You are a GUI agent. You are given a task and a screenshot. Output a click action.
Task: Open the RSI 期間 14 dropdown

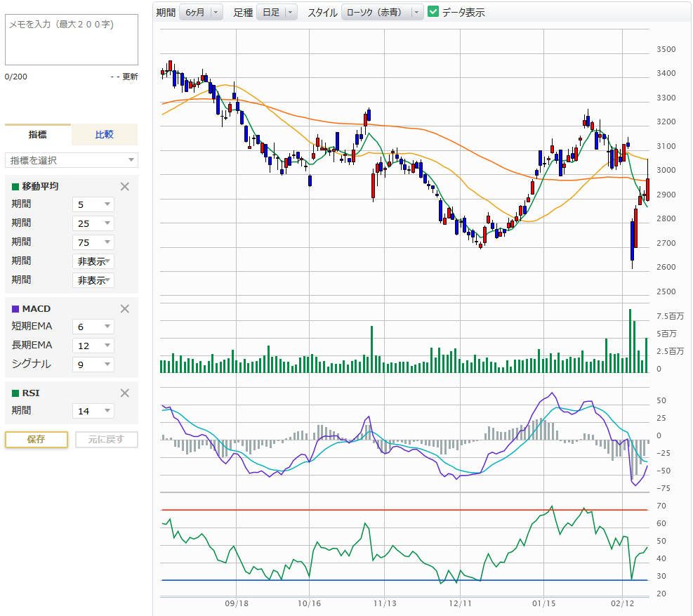tap(93, 411)
